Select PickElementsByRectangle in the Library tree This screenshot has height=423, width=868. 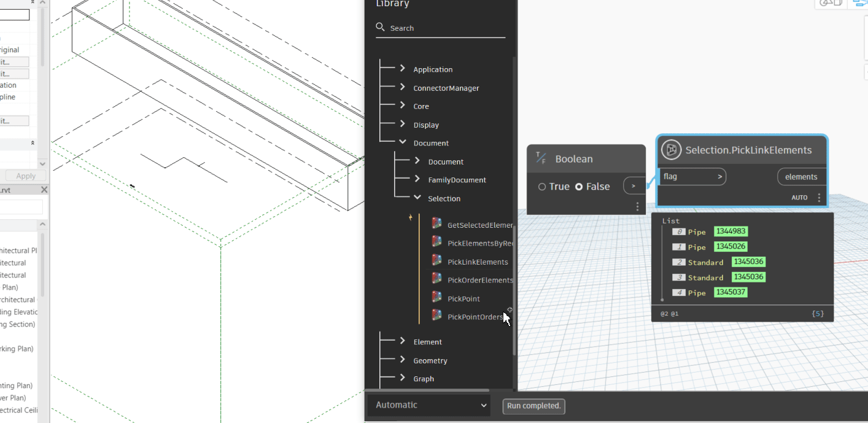click(480, 243)
